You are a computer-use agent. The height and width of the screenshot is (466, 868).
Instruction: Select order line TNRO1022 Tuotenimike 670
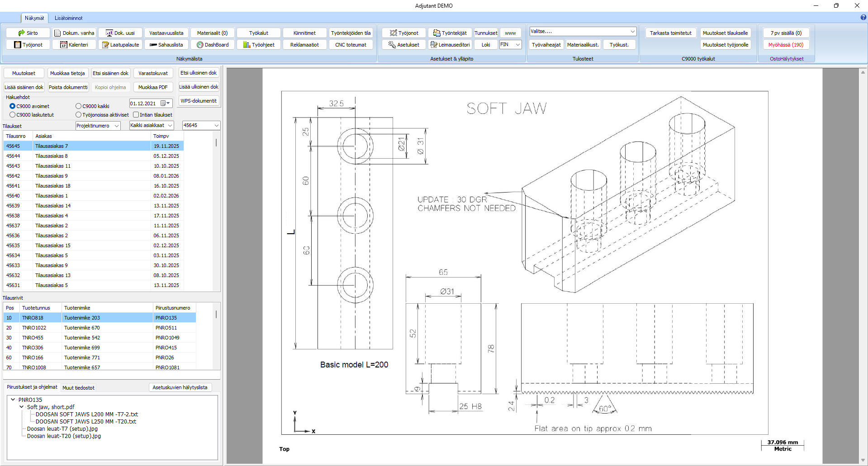[100, 328]
